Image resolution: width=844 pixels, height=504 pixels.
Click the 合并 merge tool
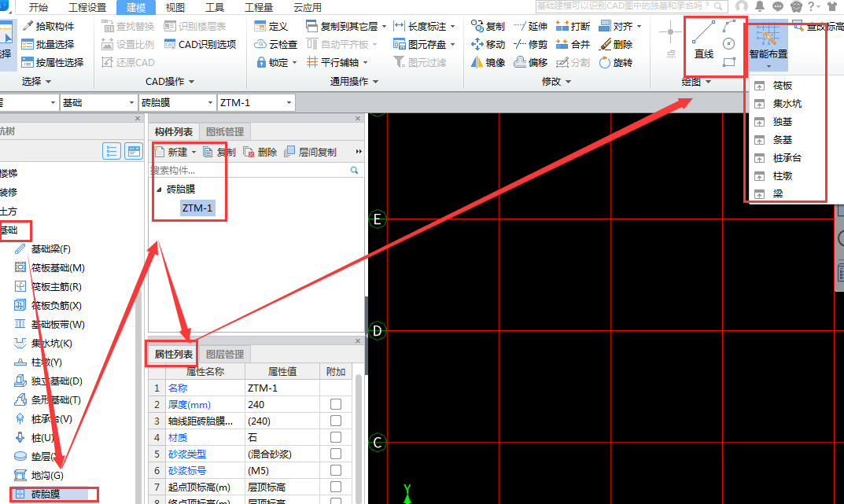573,45
